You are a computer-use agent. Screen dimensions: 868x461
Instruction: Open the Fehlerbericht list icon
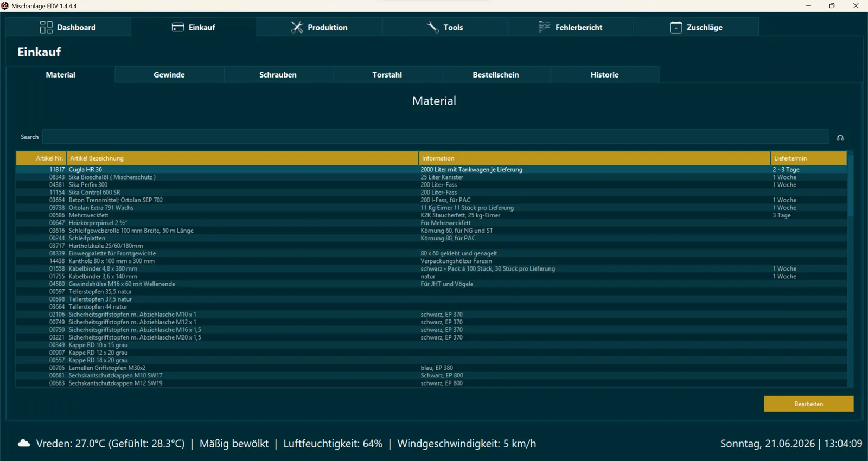click(544, 27)
